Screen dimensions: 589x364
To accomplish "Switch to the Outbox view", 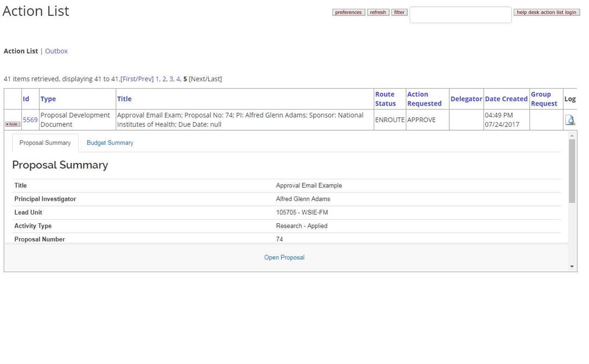I will 56,51.
